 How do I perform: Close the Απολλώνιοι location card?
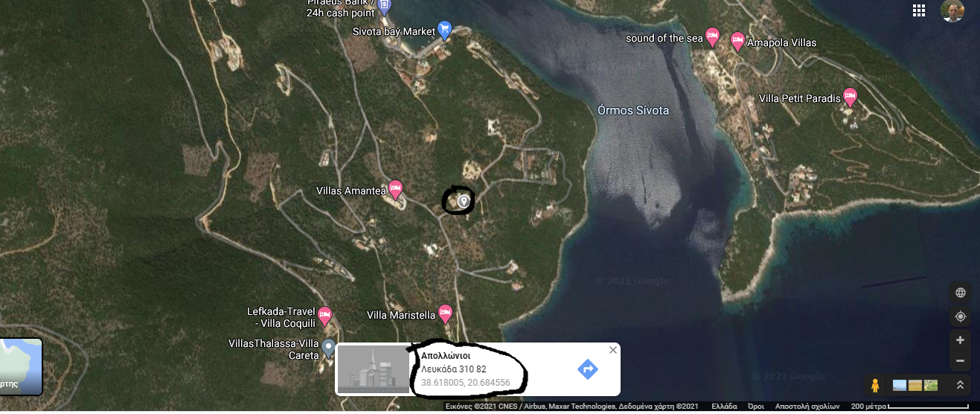(x=613, y=350)
